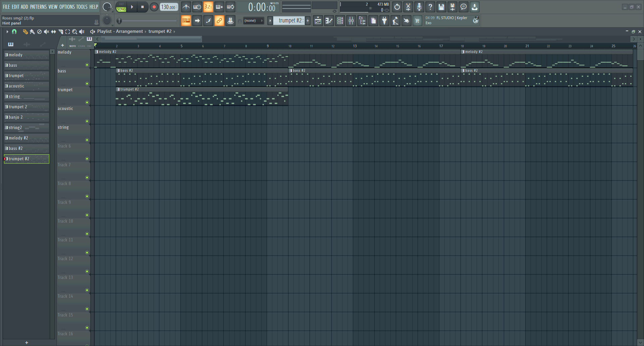Image resolution: width=644 pixels, height=346 pixels.
Task: Open the PATTERNS menu
Action: [38, 7]
